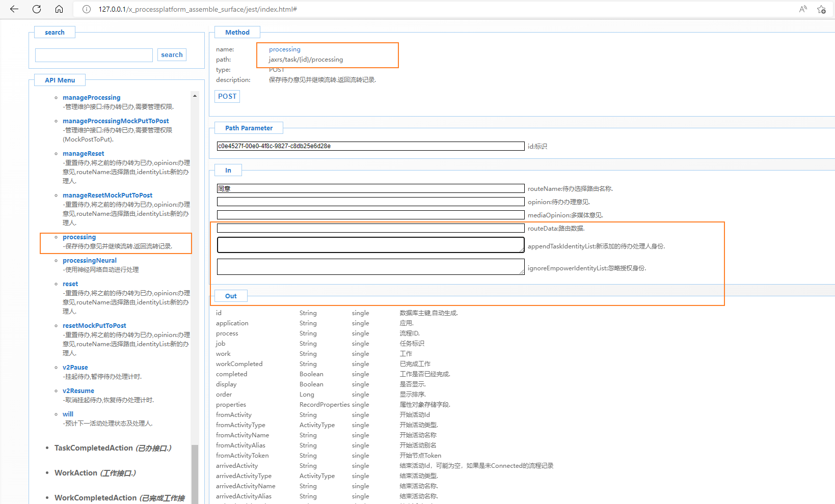
Task: Open the v2Pause API link
Action: point(75,367)
